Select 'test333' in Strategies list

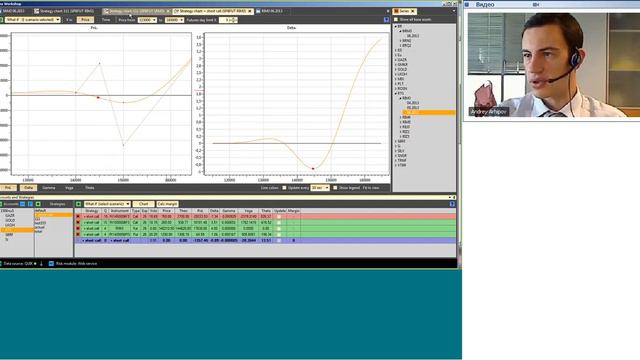pos(40,223)
